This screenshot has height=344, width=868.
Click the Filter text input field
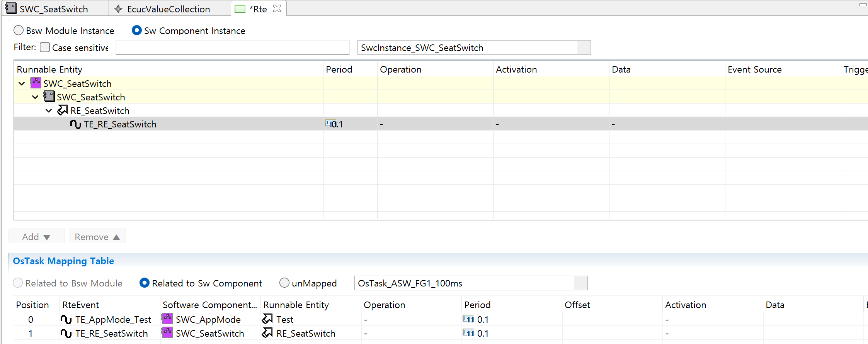point(232,47)
